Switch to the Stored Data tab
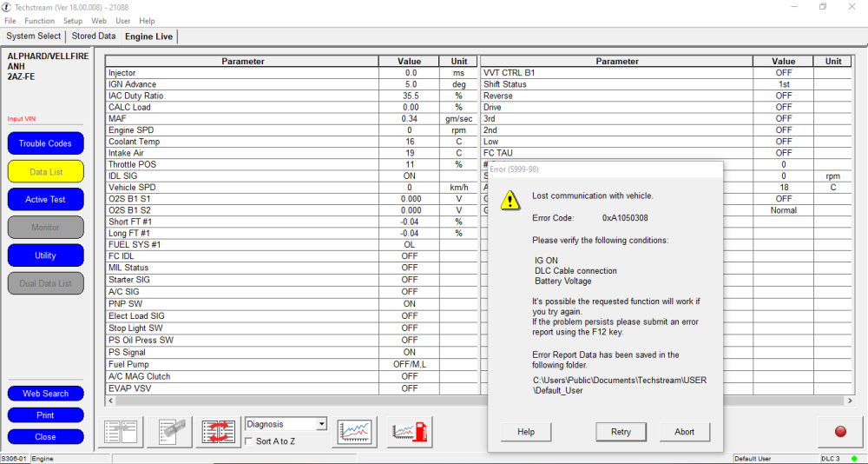This screenshot has height=464, width=868. [x=94, y=36]
